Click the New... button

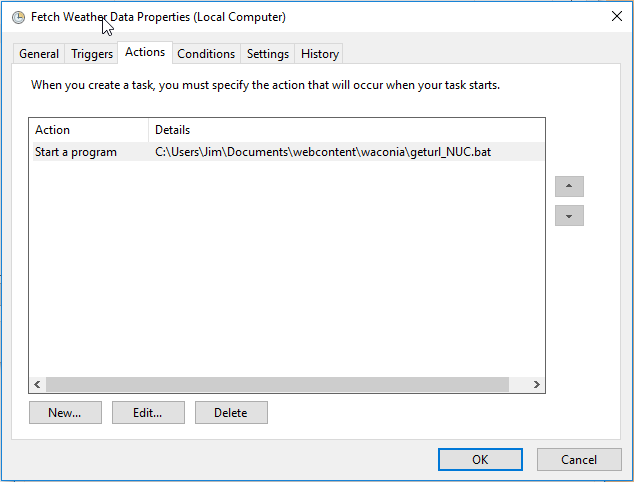coord(65,413)
